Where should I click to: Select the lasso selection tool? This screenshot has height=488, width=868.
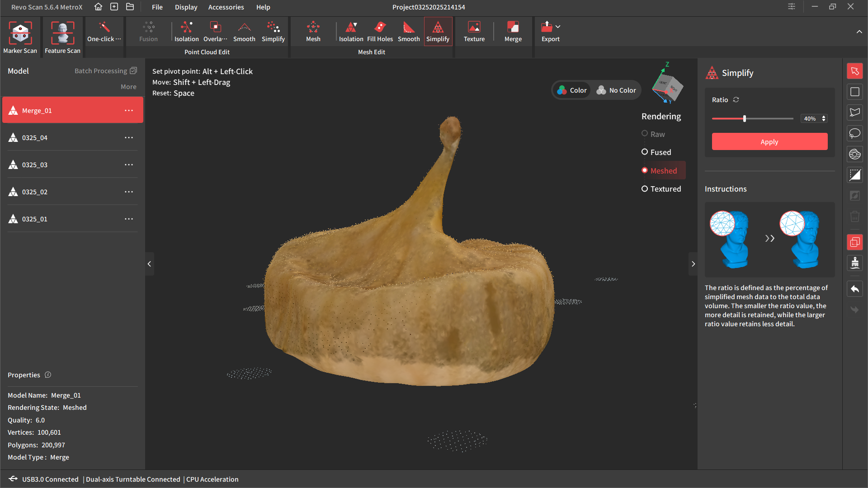coord(854,134)
